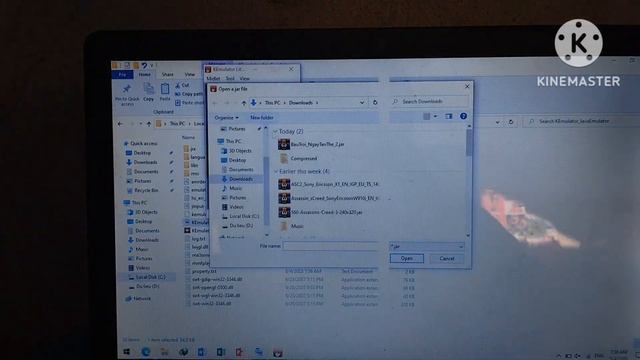Screen dimensions: 640x360
Task: Click the File tab in Explorer window
Action: [122, 75]
